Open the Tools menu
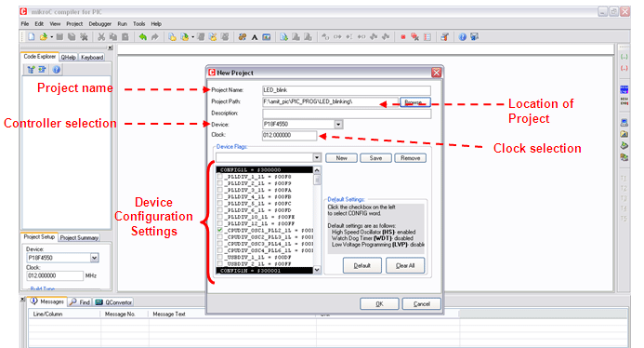Image resolution: width=644 pixels, height=348 pixels. (x=138, y=24)
